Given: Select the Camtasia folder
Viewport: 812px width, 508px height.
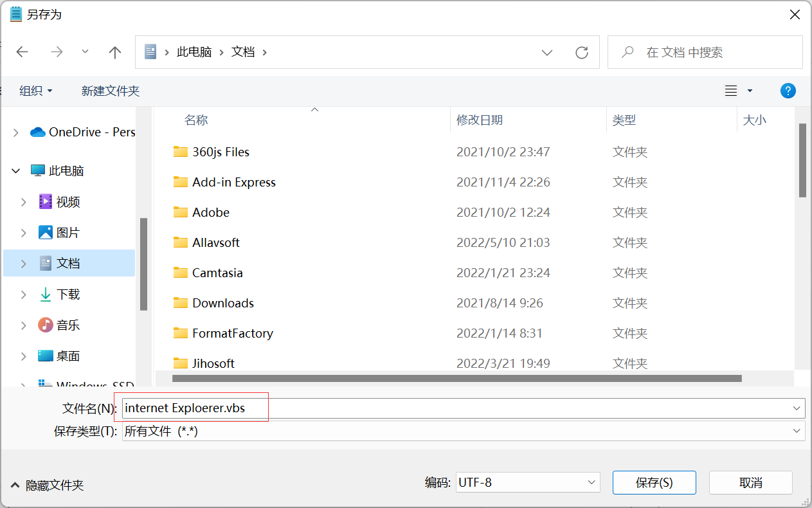Looking at the screenshot, I should pos(217,273).
